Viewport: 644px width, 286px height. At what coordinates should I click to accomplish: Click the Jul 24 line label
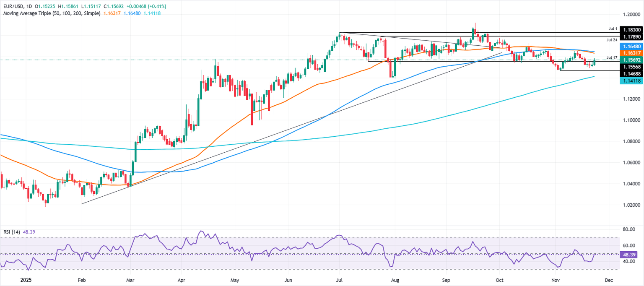(x=611, y=39)
